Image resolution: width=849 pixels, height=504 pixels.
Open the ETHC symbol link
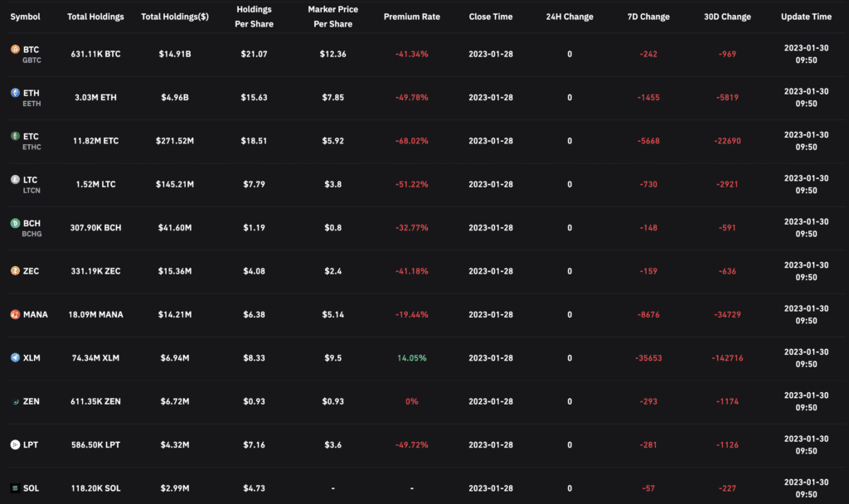click(x=32, y=147)
